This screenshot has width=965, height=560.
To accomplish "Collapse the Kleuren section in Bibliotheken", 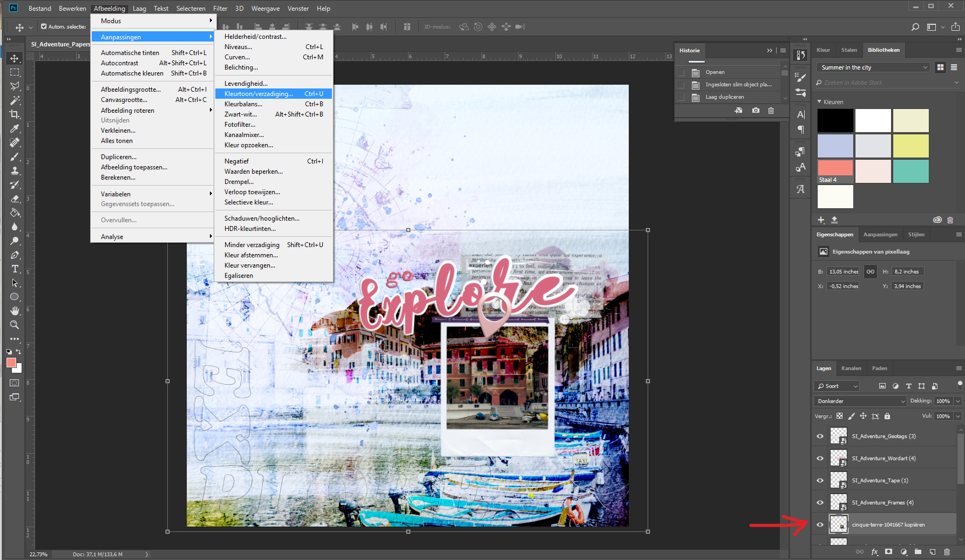I will 819,102.
